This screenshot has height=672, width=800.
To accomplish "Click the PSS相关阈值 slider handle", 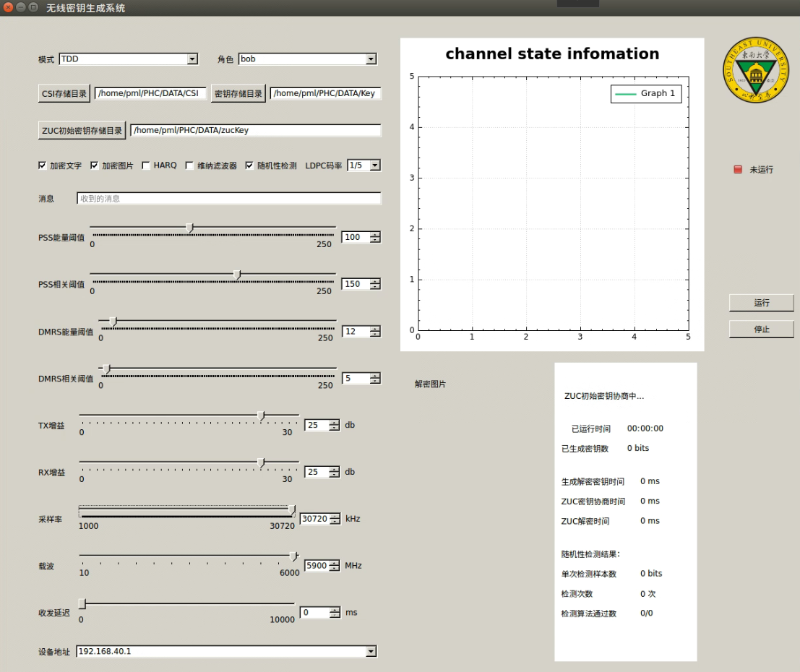I will (x=237, y=275).
